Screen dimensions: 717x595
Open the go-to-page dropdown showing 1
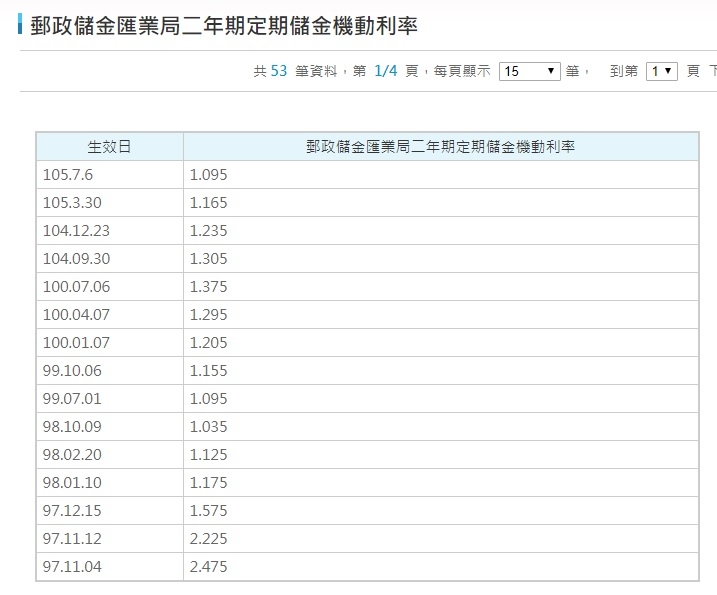coord(662,71)
